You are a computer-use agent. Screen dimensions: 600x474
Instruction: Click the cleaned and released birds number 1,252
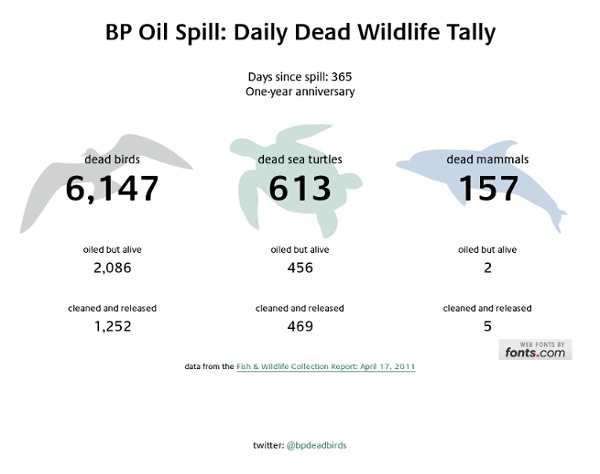[x=112, y=326]
